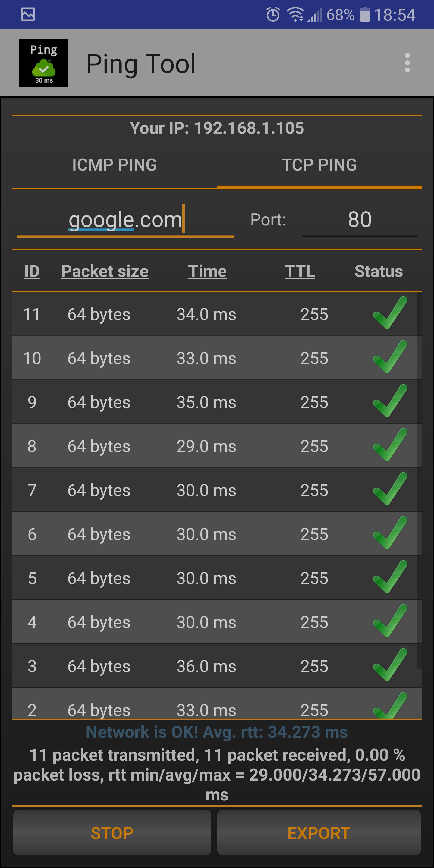Viewport: 434px width, 868px height.
Task: Tap the green checkmark for ping ID 11
Action: (390, 313)
